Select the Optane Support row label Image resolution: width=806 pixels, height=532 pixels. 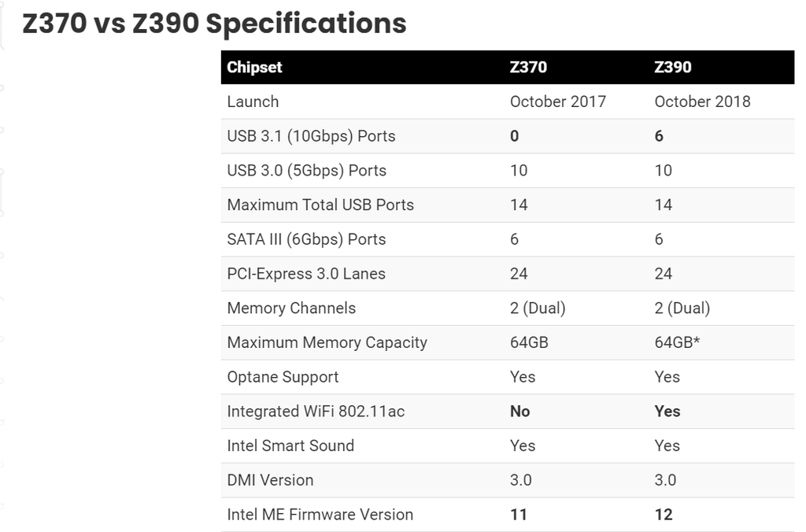pos(283,377)
